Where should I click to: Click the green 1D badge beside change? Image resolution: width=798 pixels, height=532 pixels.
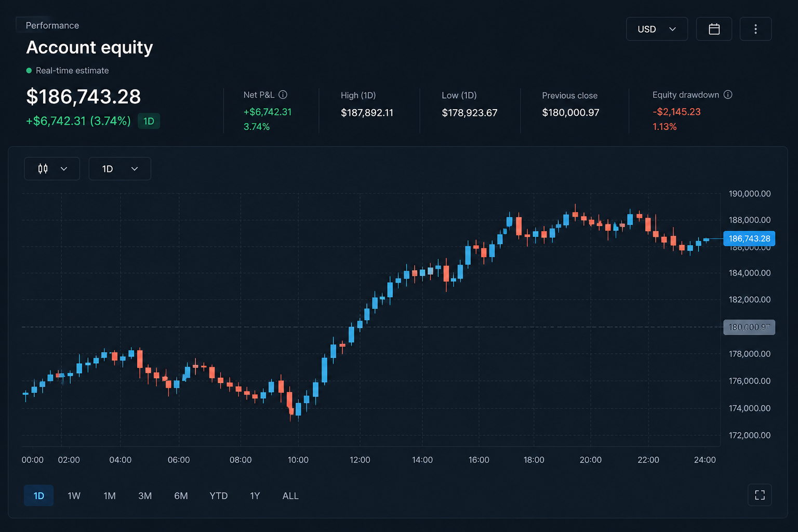point(149,121)
